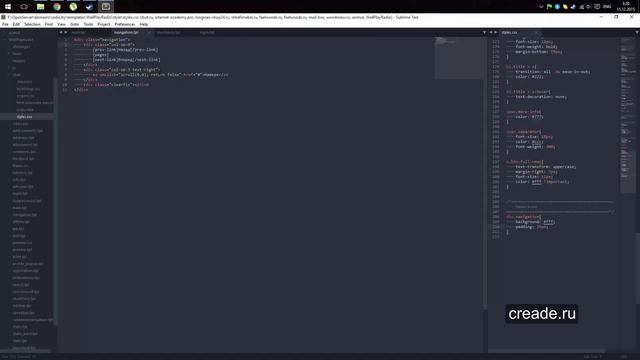Image resolution: width=640 pixels, height=360 pixels.
Task: Open the Tools menu
Action: point(88,24)
